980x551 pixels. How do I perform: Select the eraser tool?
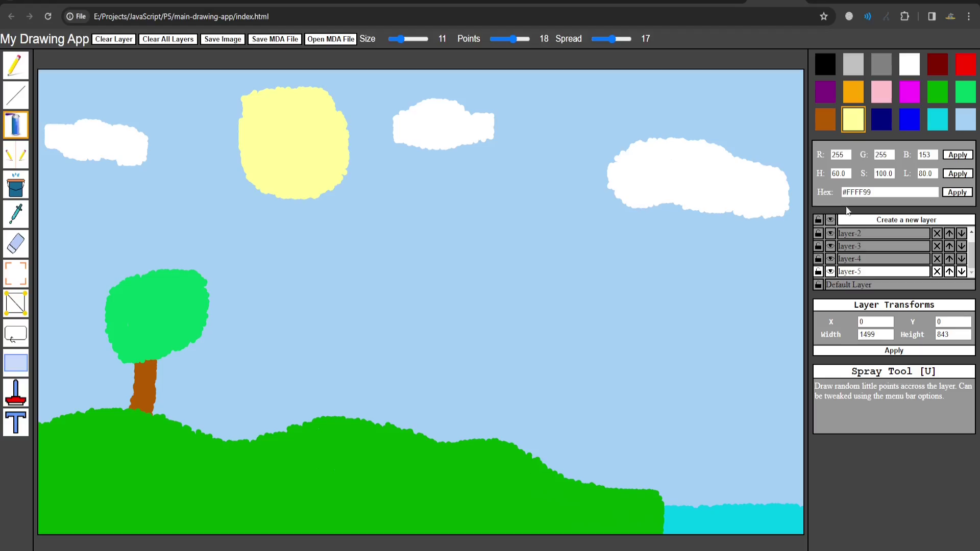coord(15,244)
